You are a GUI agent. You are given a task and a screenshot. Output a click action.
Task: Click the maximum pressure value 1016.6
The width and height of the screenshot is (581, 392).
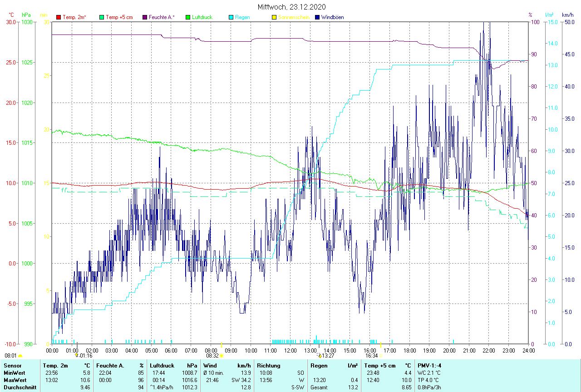pos(190,380)
